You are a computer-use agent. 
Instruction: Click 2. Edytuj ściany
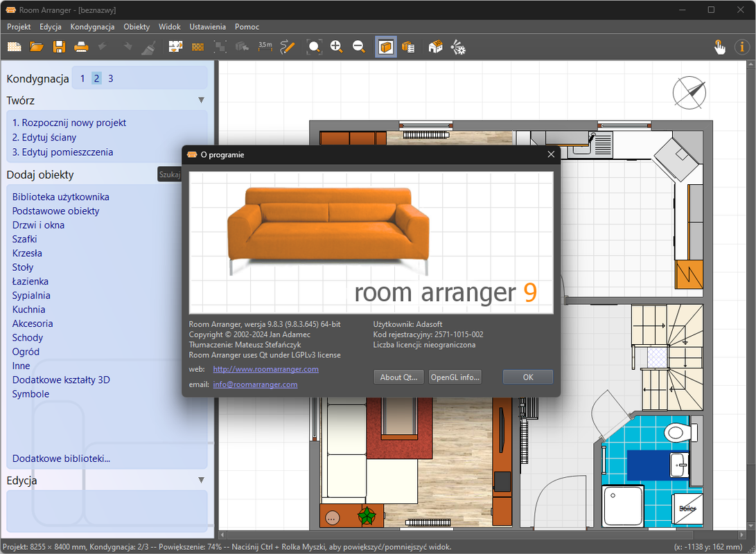[x=44, y=137]
